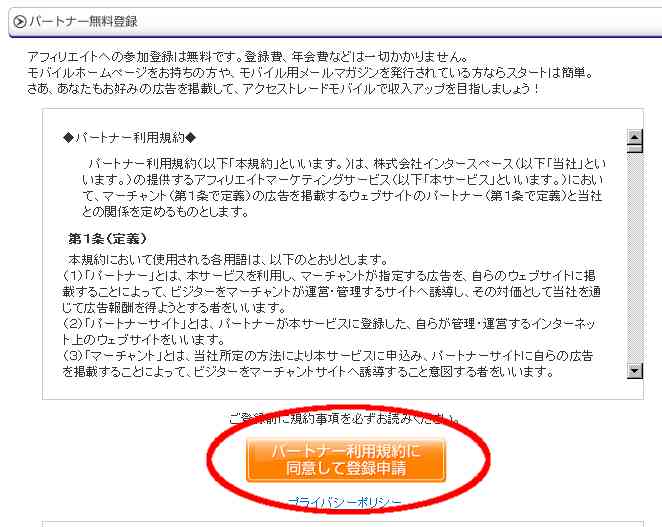Image resolution: width=662 pixels, height=527 pixels.
Task: Click the (3)「マーチャント」とは definition paragraph
Action: click(328, 364)
